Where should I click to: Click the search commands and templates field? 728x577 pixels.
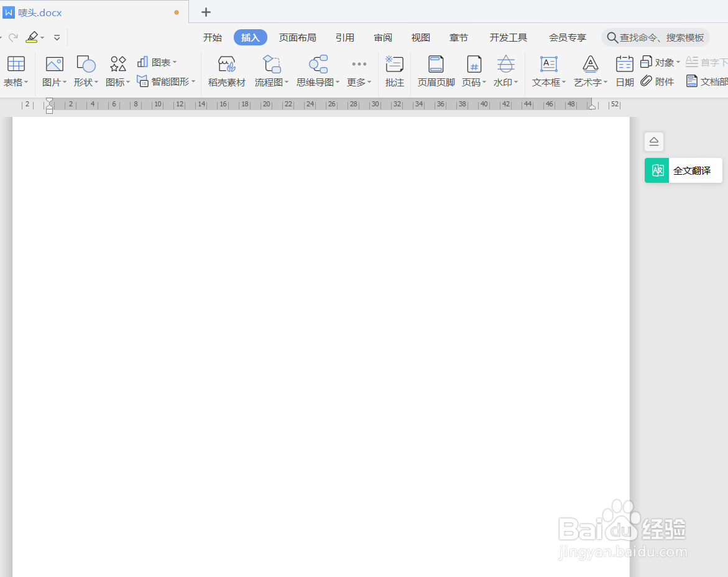655,37
